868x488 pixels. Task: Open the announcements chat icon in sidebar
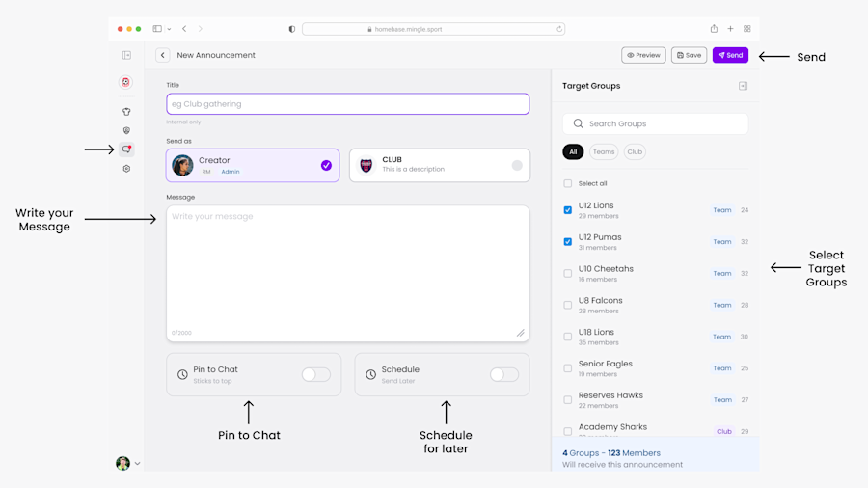point(126,149)
